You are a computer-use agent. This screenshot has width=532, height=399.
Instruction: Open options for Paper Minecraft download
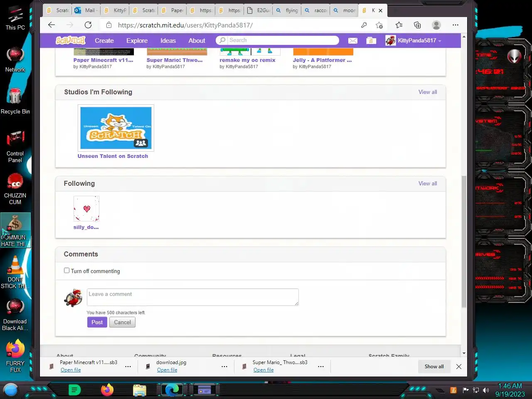tap(128, 367)
